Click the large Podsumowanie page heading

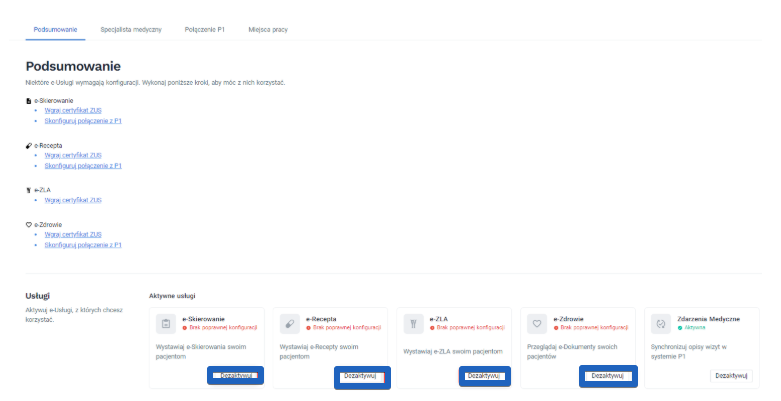tap(73, 66)
